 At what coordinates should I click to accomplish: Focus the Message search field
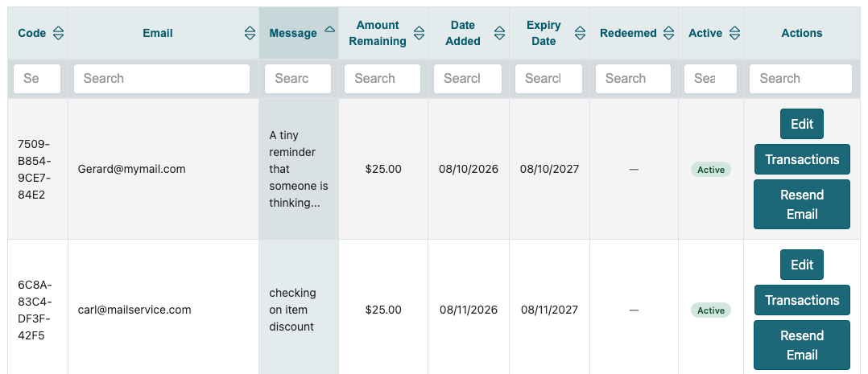click(298, 79)
